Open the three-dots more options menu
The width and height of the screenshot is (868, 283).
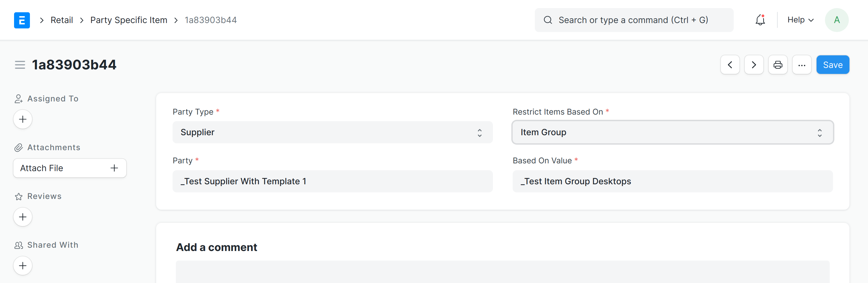[x=802, y=65]
